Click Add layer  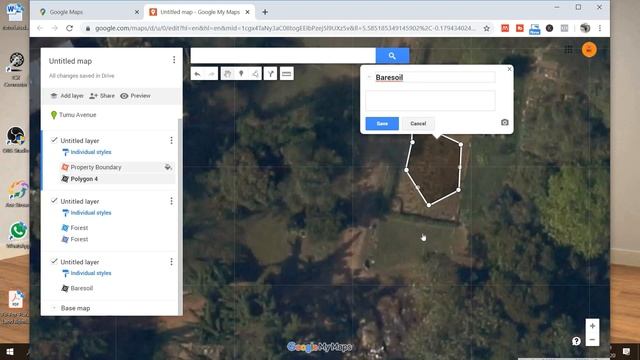coord(67,96)
